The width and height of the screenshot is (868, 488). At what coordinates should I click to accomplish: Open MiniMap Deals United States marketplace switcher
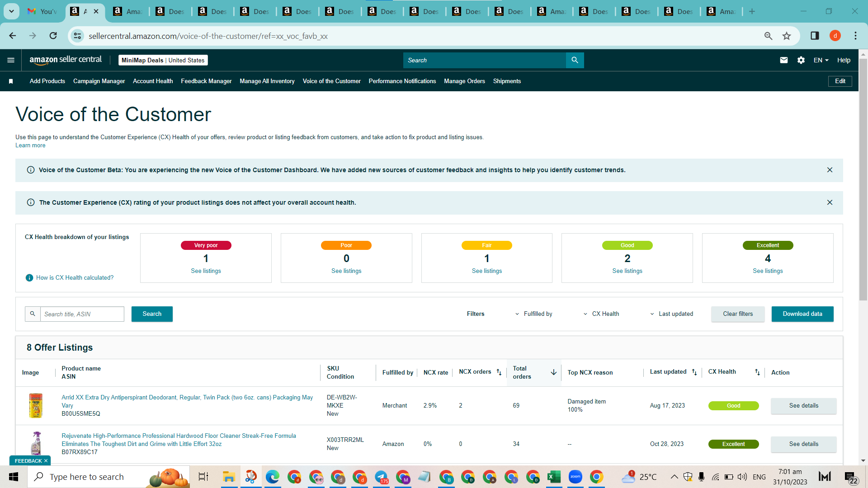[163, 60]
